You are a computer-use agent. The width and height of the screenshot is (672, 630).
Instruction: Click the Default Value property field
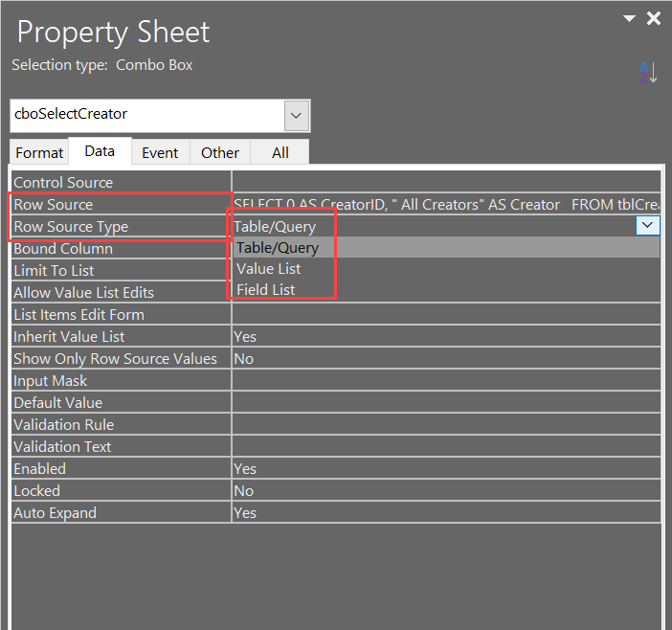click(x=445, y=402)
